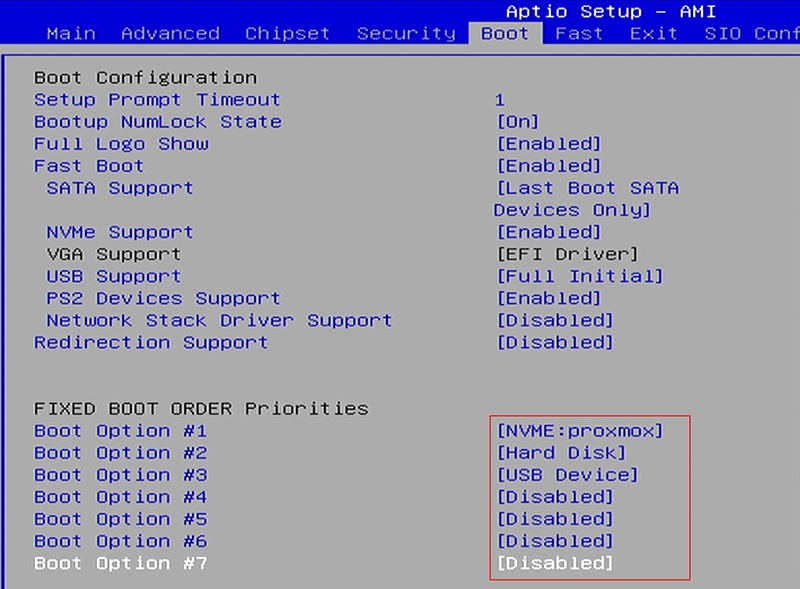Image resolution: width=800 pixels, height=589 pixels.
Task: Select the Exit tab
Action: (654, 34)
